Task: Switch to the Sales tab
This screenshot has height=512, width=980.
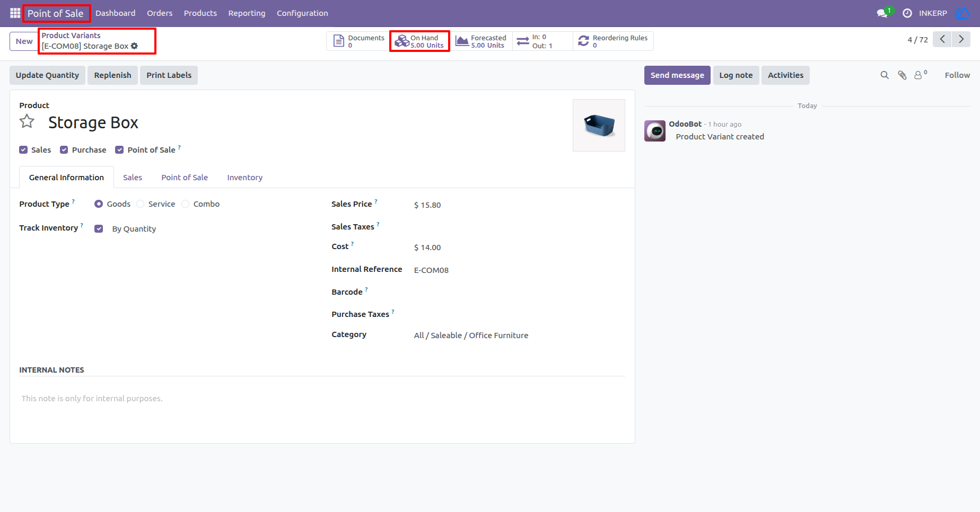Action: point(133,178)
